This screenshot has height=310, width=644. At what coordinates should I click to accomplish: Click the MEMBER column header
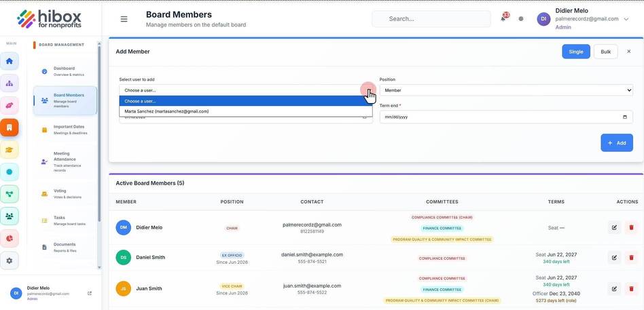coord(126,201)
